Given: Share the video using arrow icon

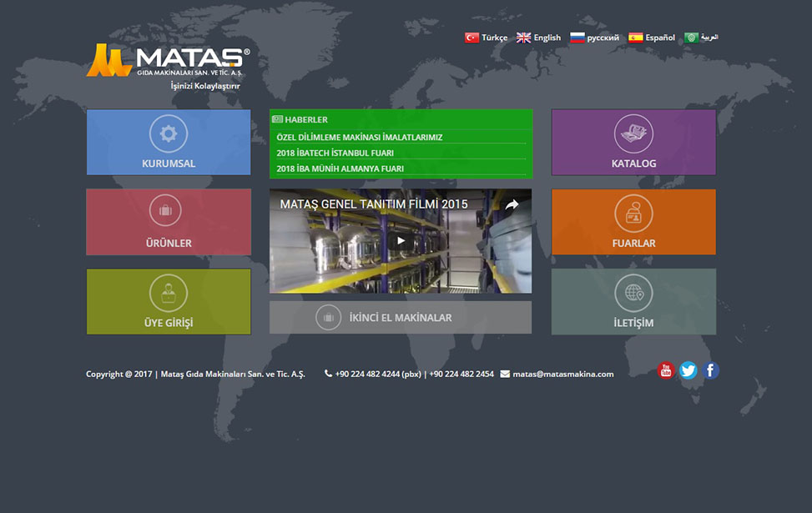Looking at the screenshot, I should coord(512,204).
